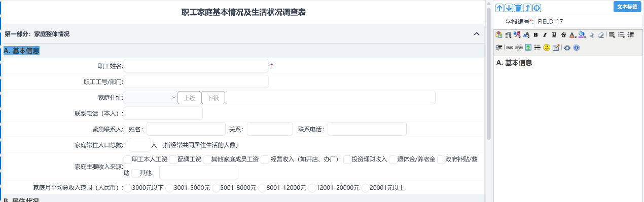Check the 其他 income source checkbox

(x=135, y=173)
